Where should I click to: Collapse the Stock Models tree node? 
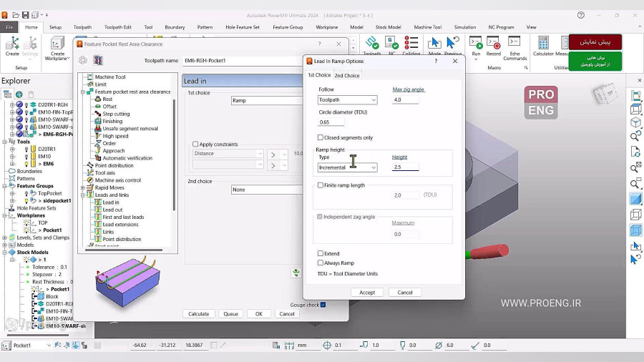click(5, 253)
